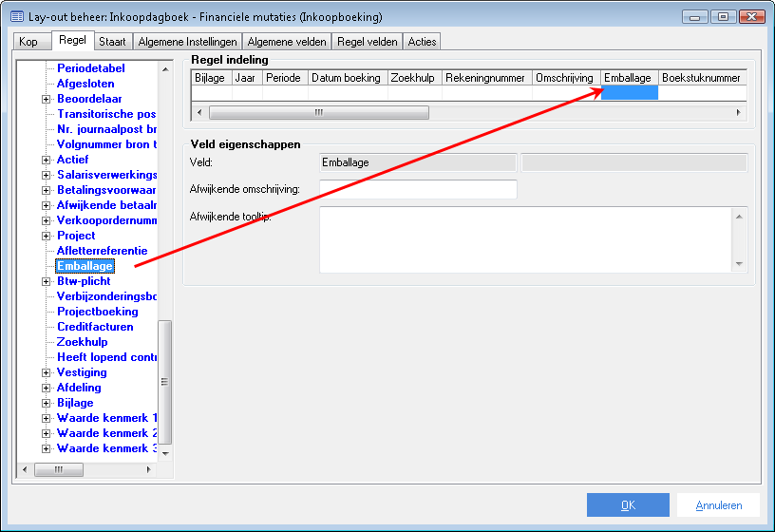Select the Zoekhulp tree item
The height and width of the screenshot is (532, 775).
click(x=82, y=342)
